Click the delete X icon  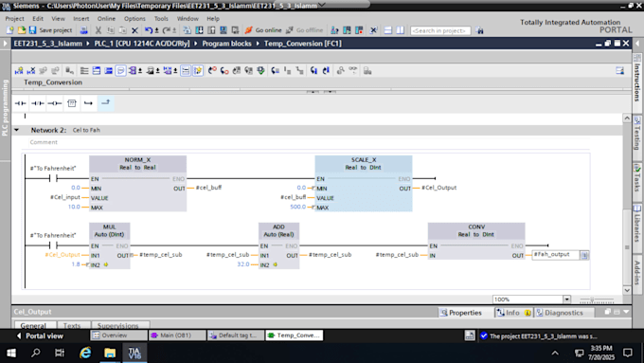(134, 30)
